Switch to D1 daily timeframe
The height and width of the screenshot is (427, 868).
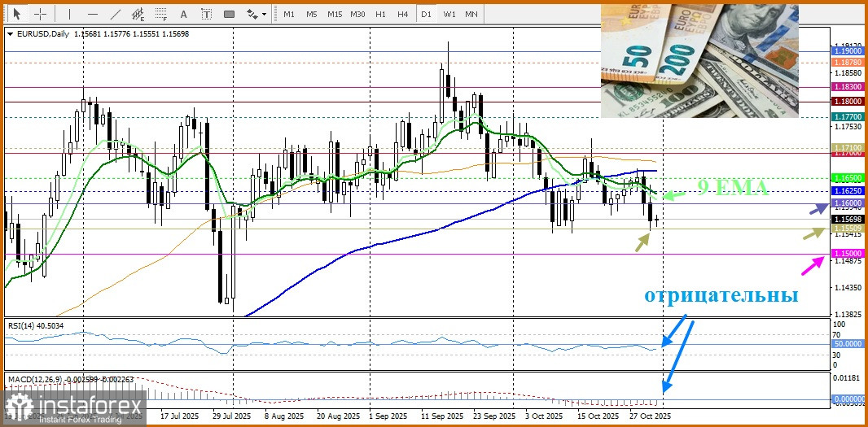426,14
